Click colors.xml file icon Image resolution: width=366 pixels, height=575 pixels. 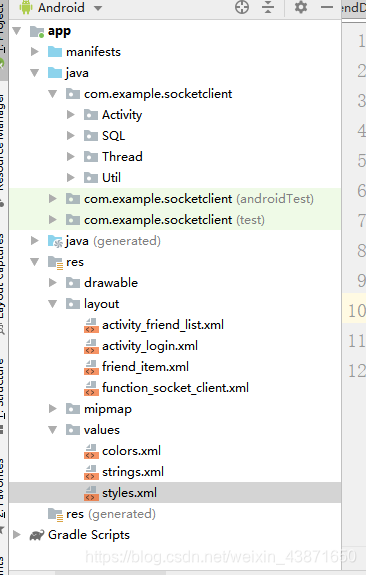pos(91,451)
